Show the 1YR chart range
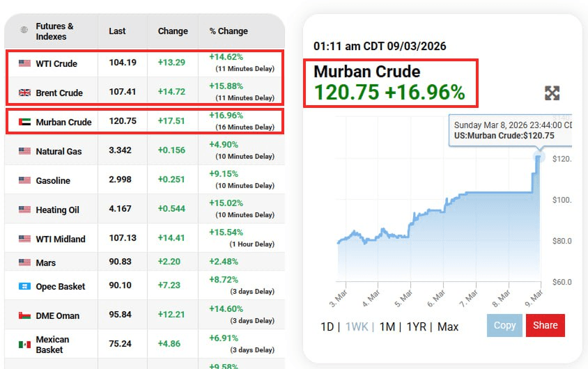This screenshot has height=369, width=588. click(416, 327)
